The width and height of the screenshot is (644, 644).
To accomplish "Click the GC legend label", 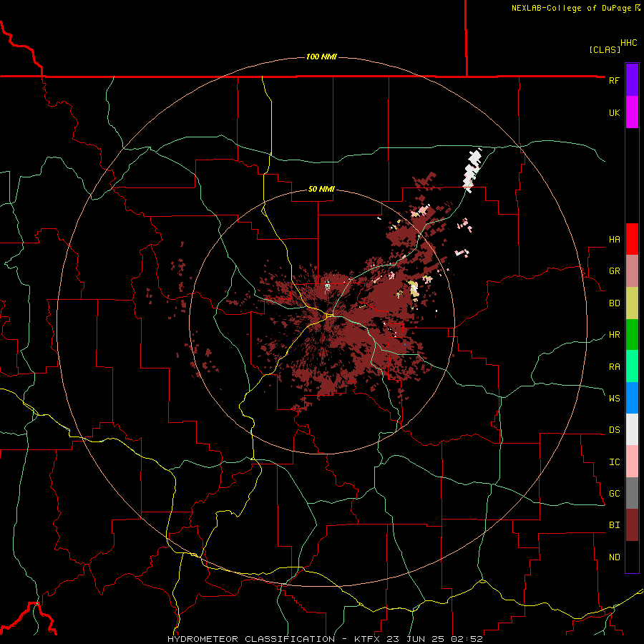I will tap(614, 494).
